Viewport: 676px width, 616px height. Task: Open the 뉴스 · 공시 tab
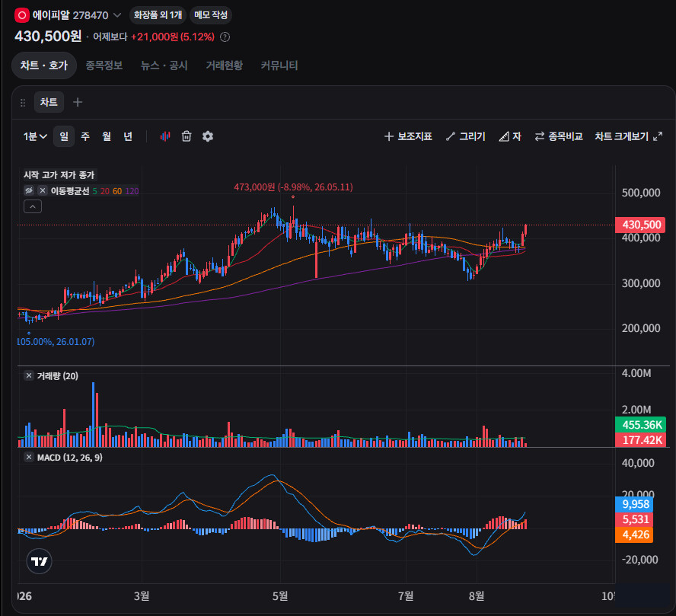point(164,65)
